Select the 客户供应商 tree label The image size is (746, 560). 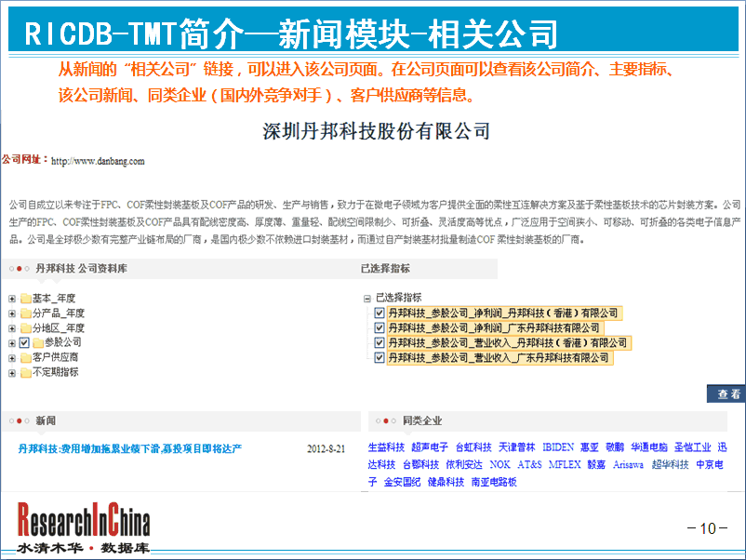click(55, 357)
